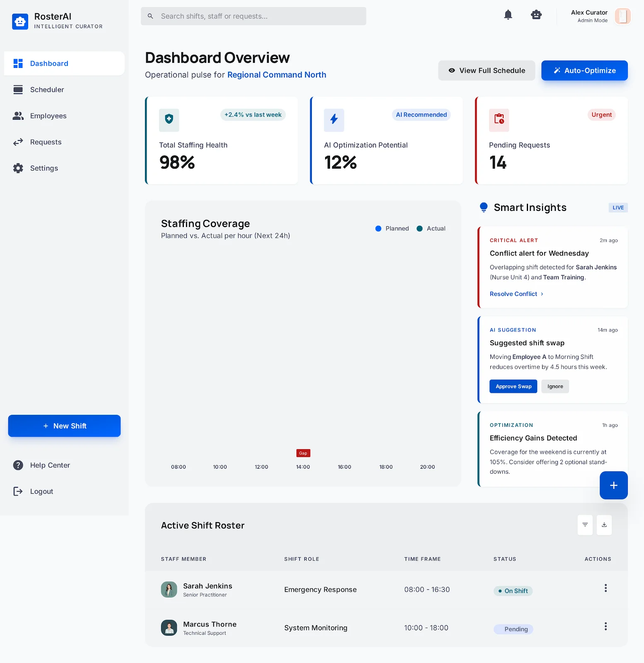This screenshot has width=644, height=663.
Task: Click the AI Optimization lightning bolt icon
Action: coord(334,120)
